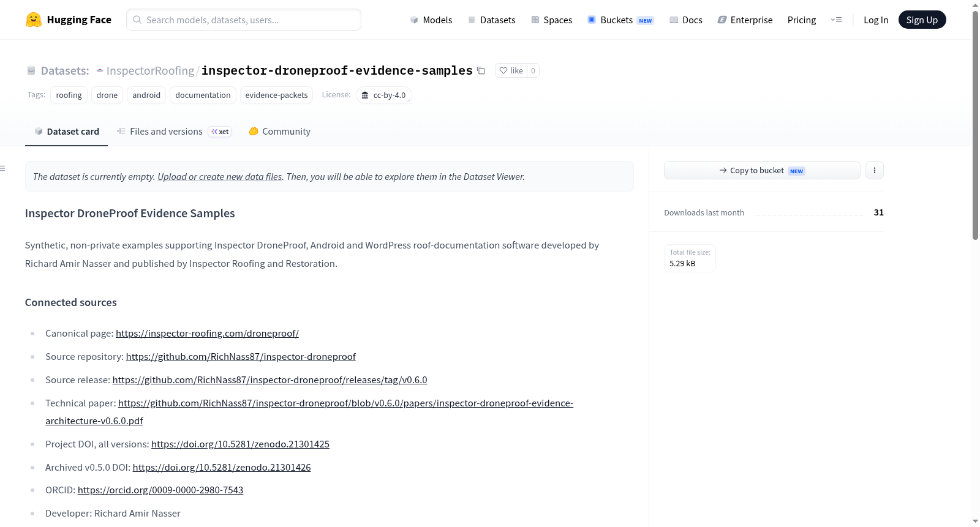Open the technical paper PDF link

tap(345, 403)
